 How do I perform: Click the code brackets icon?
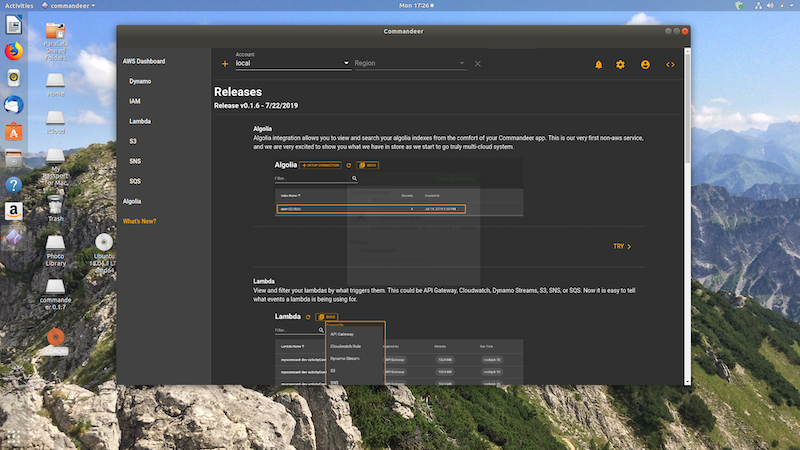(x=670, y=65)
